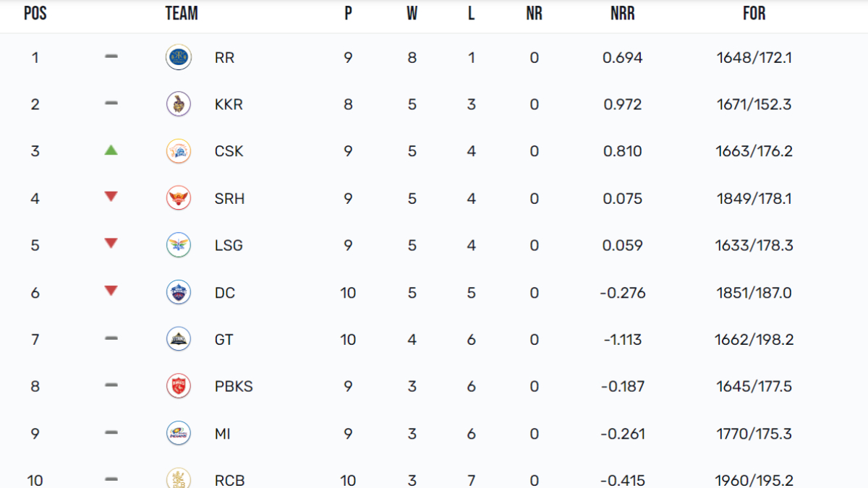
Task: Click the POS column header
Action: [x=35, y=14]
